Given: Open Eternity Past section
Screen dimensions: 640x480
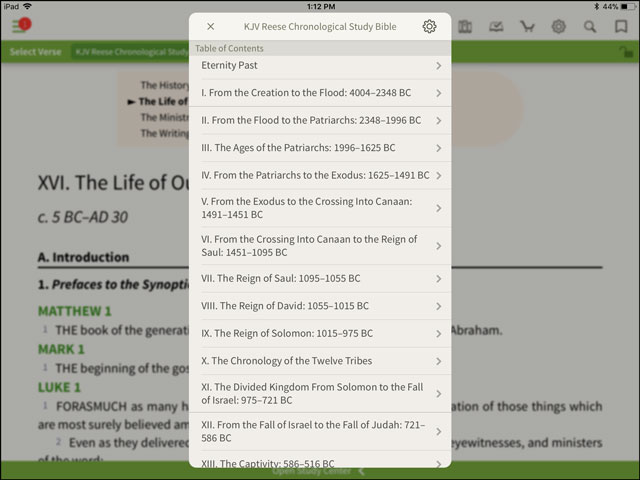Looking at the screenshot, I should point(320,66).
